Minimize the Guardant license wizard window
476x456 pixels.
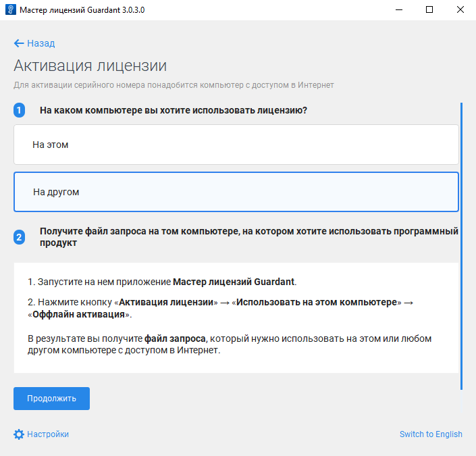coord(398,10)
